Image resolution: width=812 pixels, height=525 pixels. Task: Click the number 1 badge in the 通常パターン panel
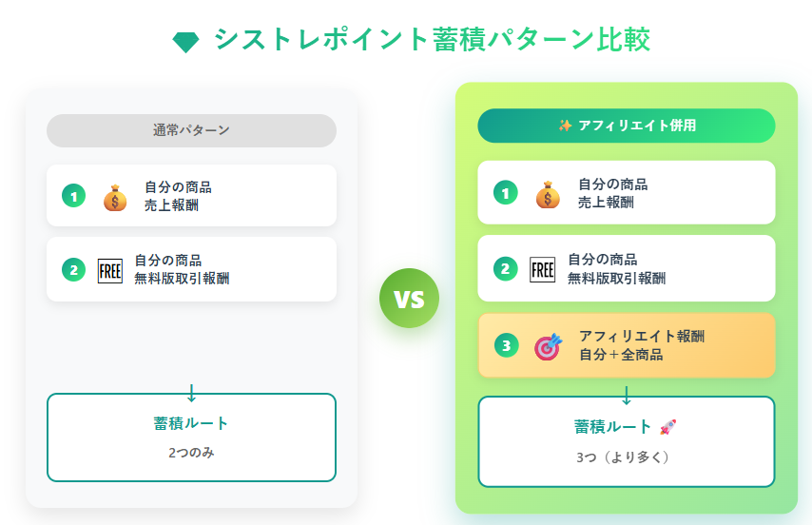pyautogui.click(x=73, y=196)
